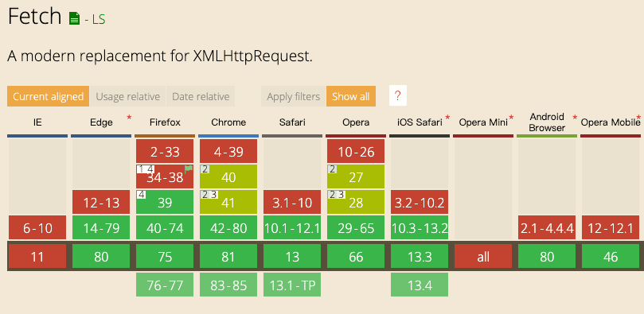Click the Show all button
This screenshot has height=314, width=644.
[x=351, y=96]
